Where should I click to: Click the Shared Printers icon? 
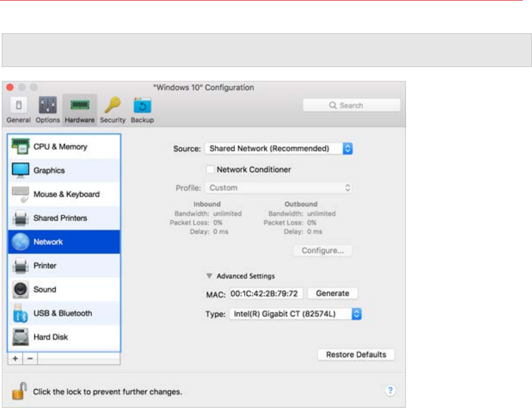click(x=21, y=218)
